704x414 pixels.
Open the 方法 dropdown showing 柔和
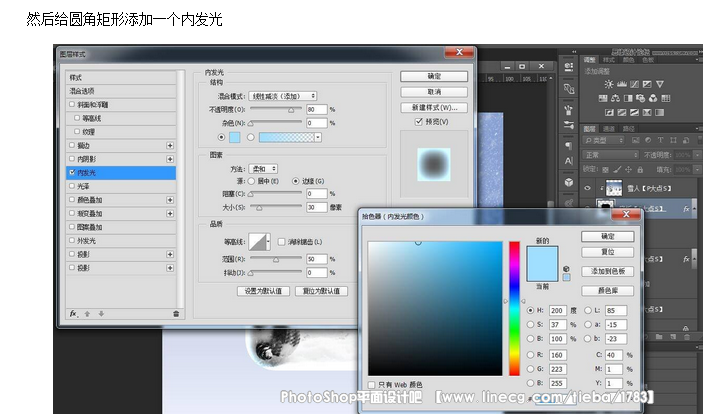tap(263, 169)
